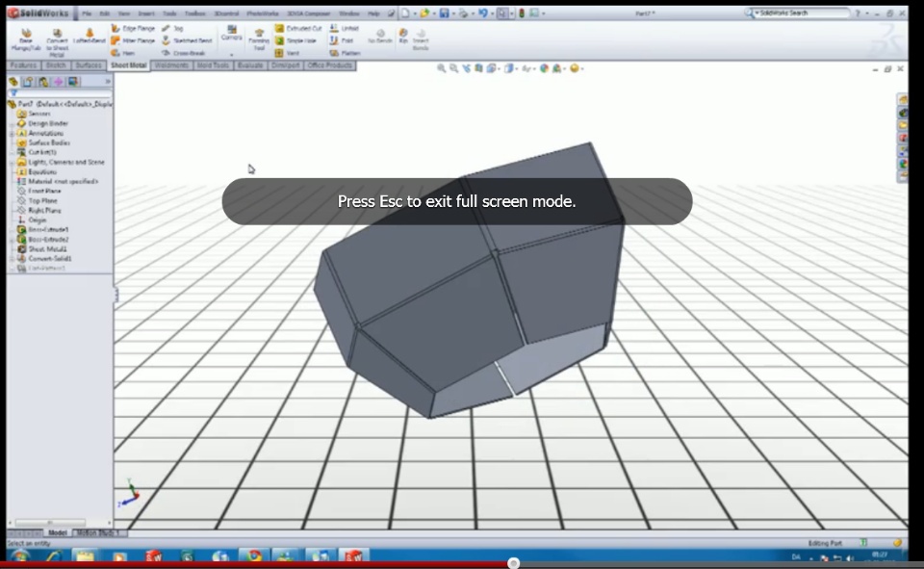The image size is (924, 569).
Task: Select the Rip tool
Action: [x=403, y=36]
